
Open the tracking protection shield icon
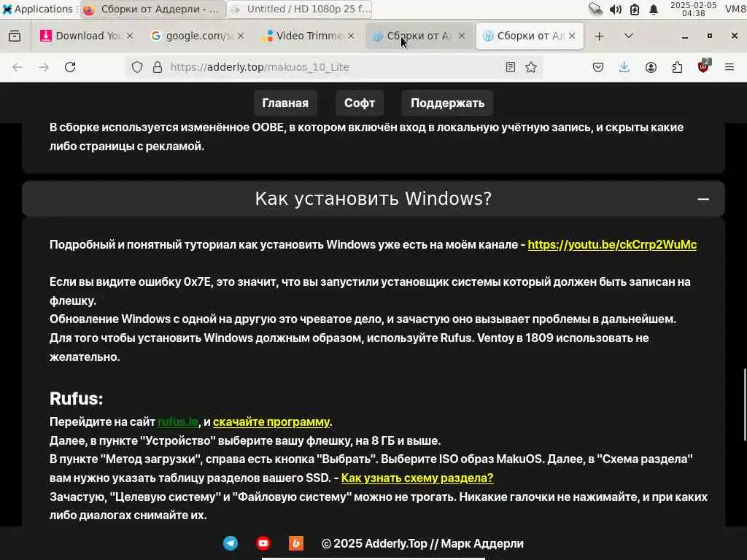137,67
